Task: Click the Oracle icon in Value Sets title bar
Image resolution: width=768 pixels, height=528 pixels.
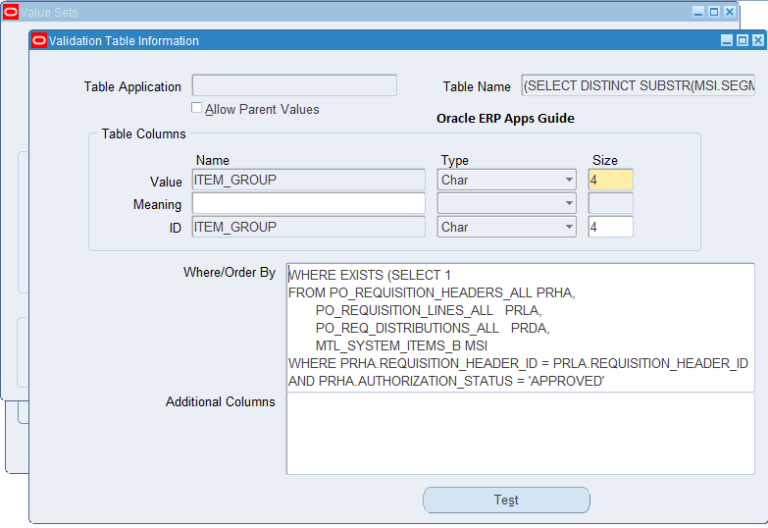Action: click(11, 12)
